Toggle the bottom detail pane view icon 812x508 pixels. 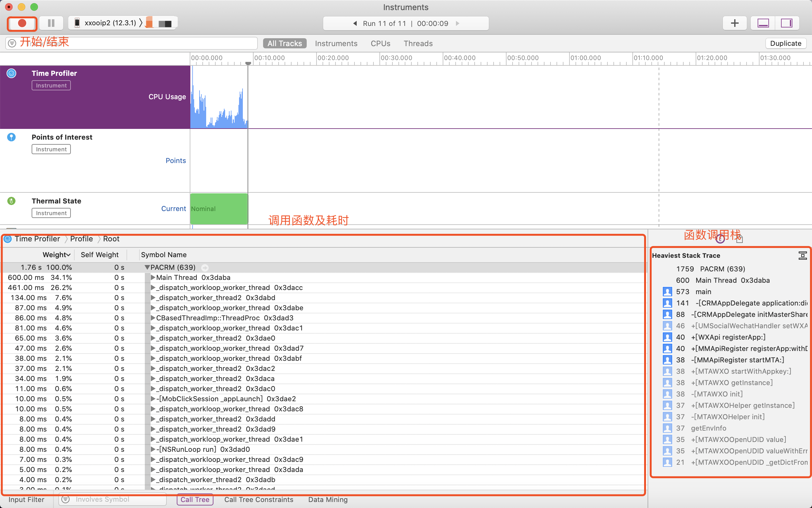tap(763, 23)
